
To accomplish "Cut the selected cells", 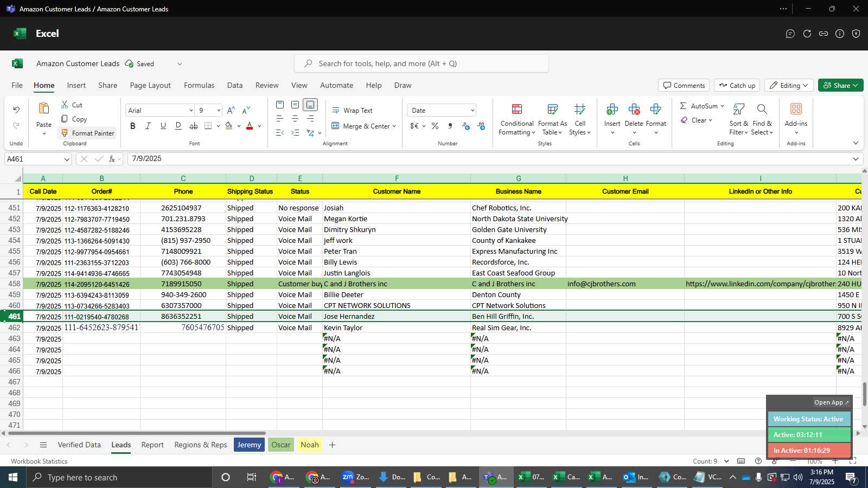I will click(x=72, y=105).
